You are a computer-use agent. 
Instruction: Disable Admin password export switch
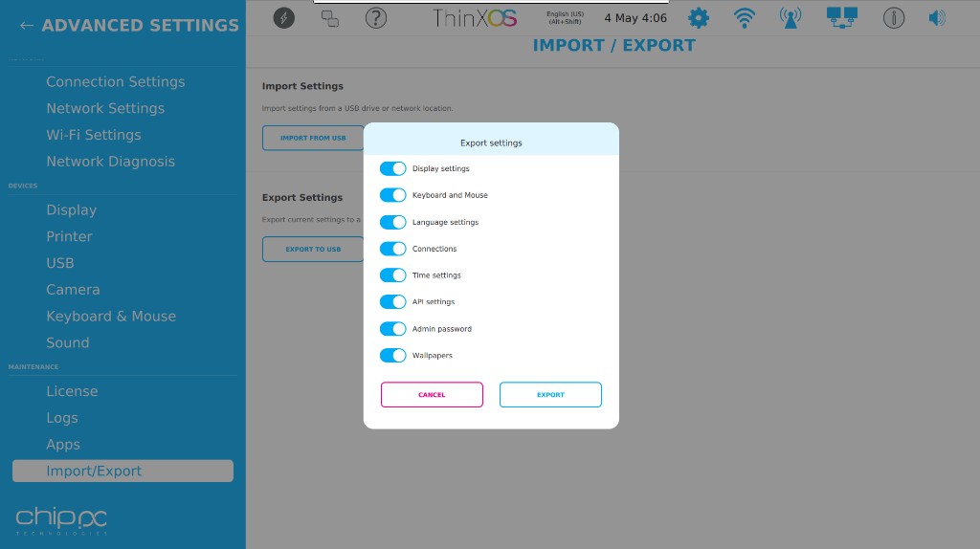[392, 328]
